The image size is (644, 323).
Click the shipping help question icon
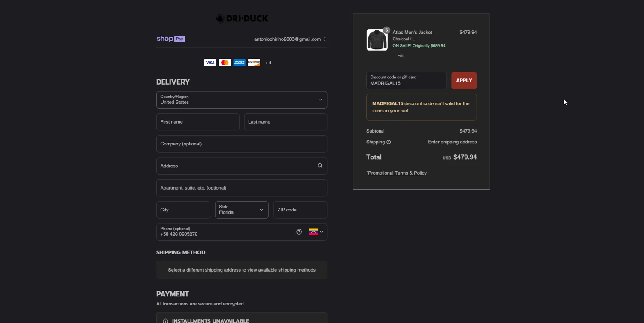tap(389, 142)
